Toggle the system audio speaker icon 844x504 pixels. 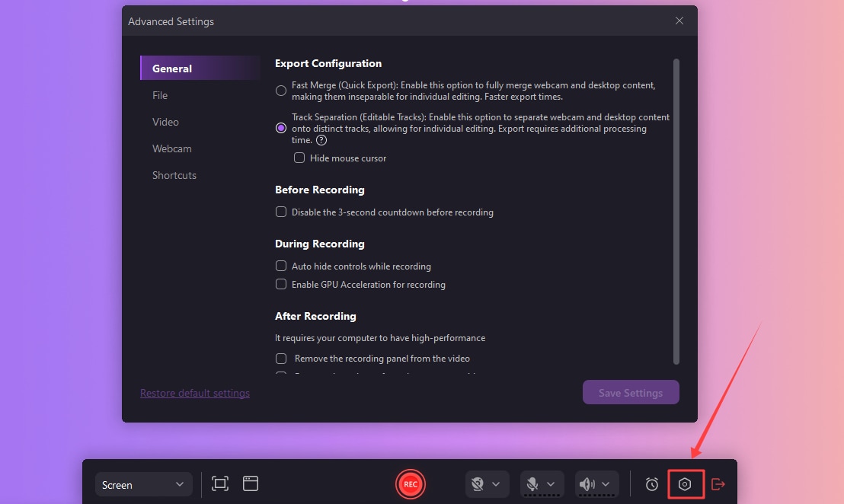(x=587, y=484)
